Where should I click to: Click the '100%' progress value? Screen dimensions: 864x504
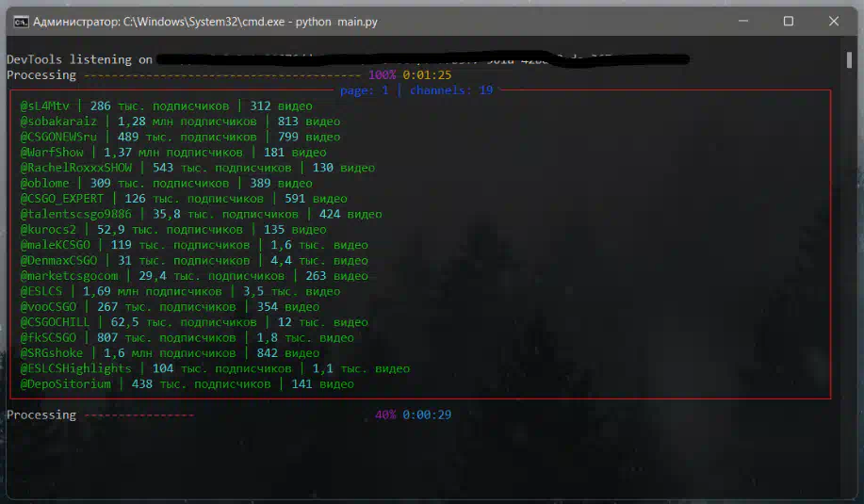[382, 75]
